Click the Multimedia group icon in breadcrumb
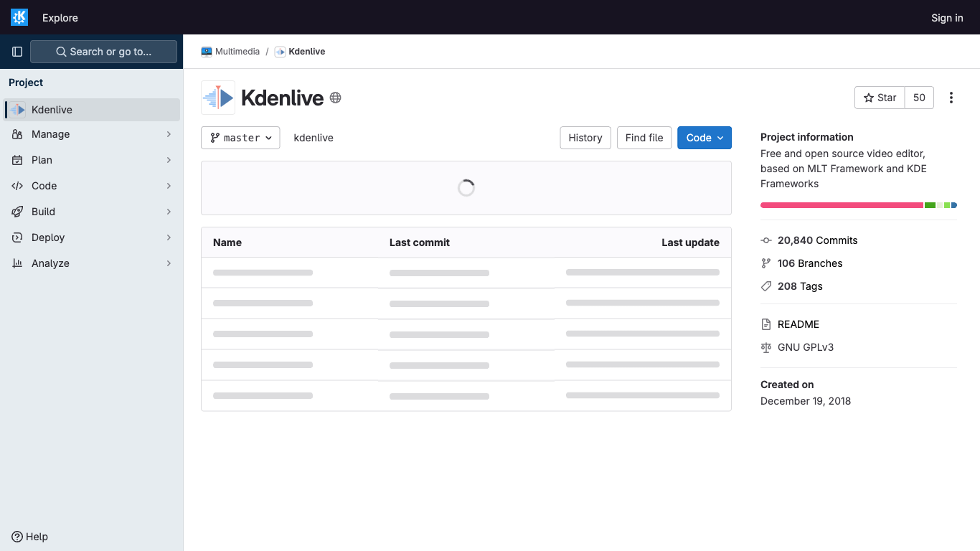 point(207,52)
